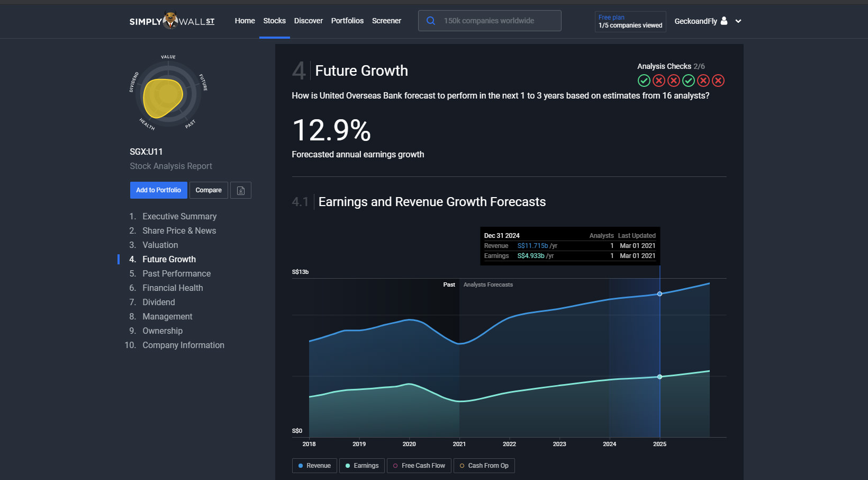Enable the Cash From Op series
Image resolution: width=868 pixels, height=480 pixels.
coord(484,466)
